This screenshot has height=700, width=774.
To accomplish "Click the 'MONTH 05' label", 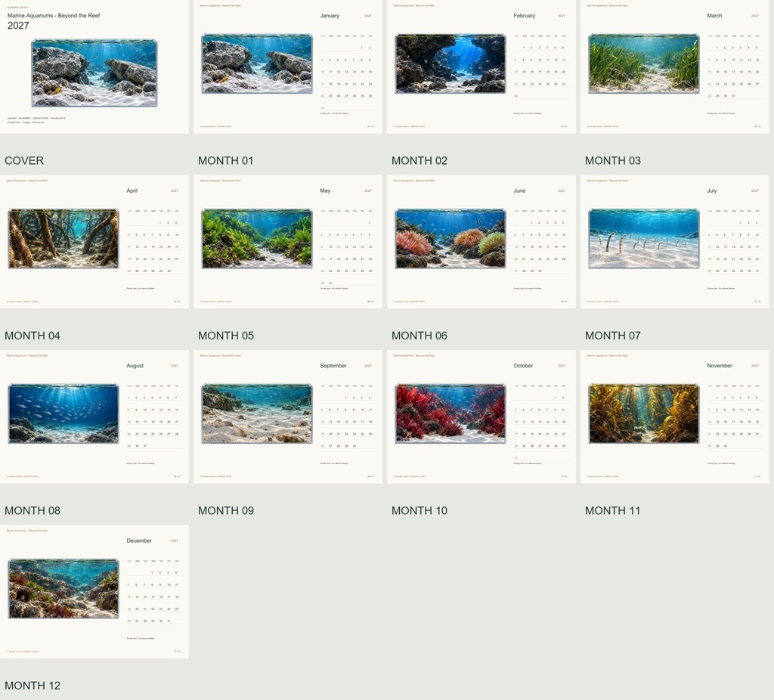I will point(225,336).
